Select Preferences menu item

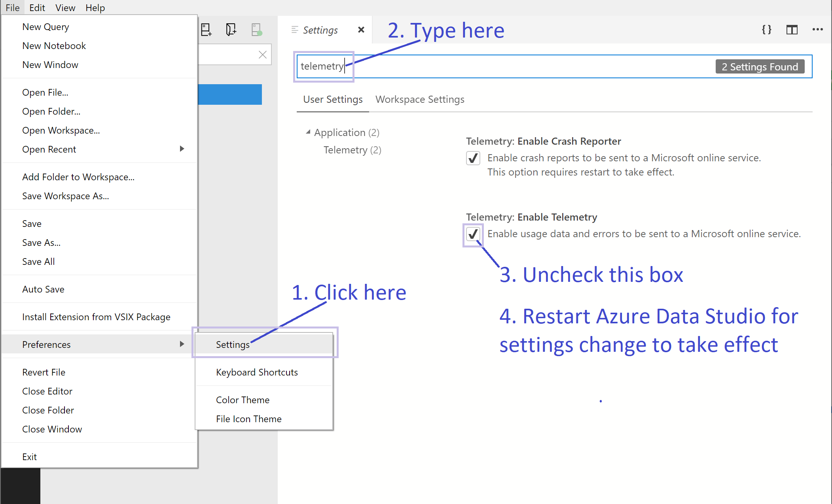(99, 344)
